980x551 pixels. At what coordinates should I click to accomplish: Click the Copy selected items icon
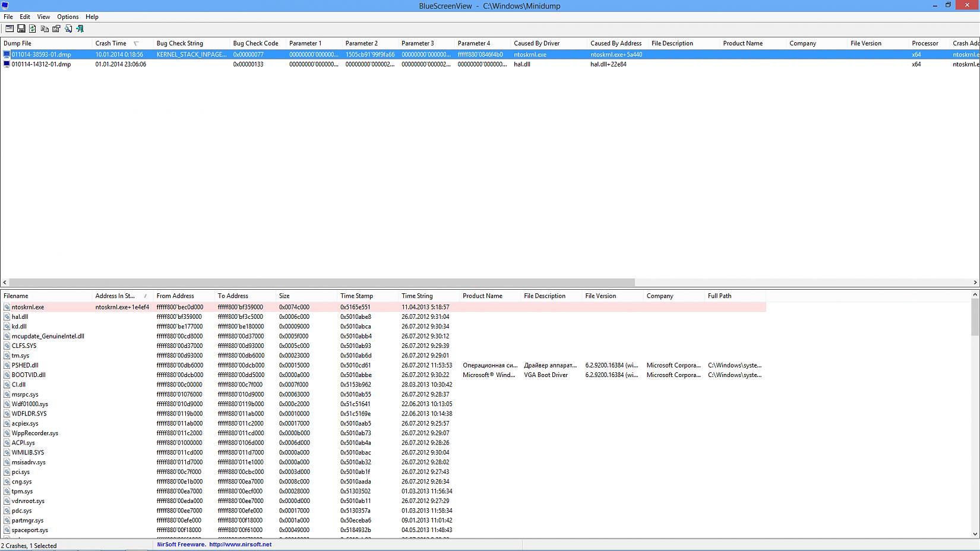45,28
